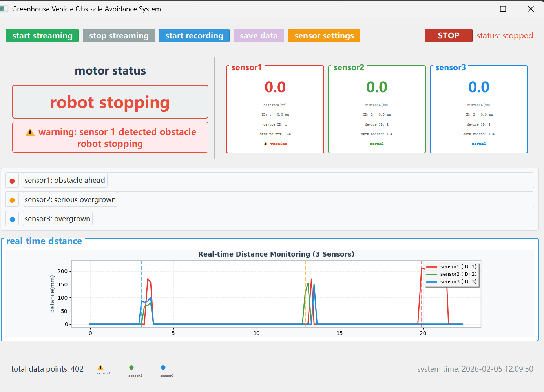Viewport: 544px width, 392px height.
Task: Select the sensor3 distance card
Action: click(x=478, y=110)
